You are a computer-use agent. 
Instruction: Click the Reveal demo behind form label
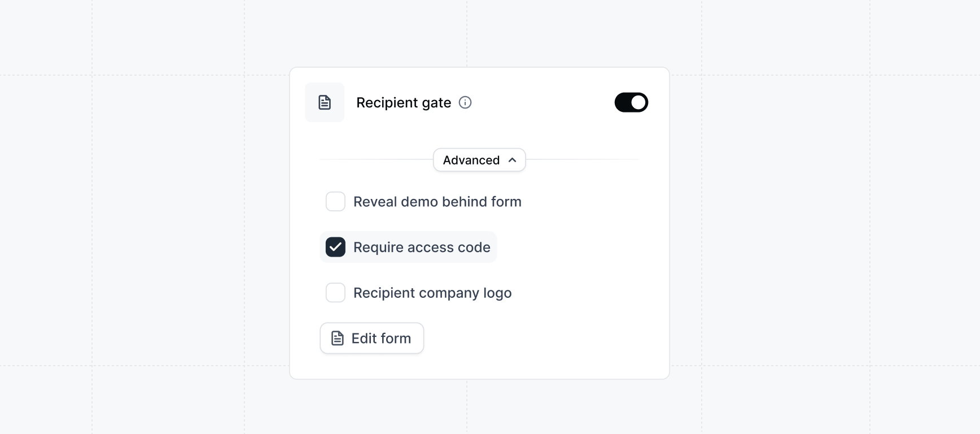(x=438, y=202)
